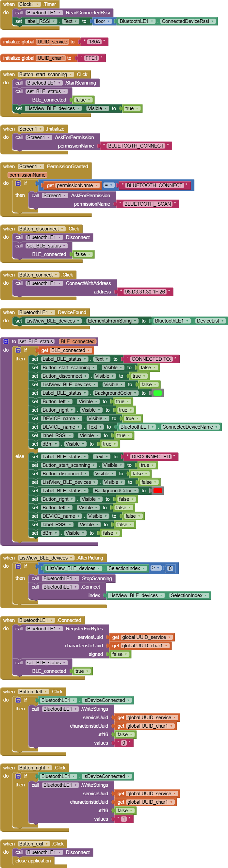Edit the 98:D3:31:30:1F:26 address text
Image resolution: width=228 pixels, height=868 pixels.
145,292
